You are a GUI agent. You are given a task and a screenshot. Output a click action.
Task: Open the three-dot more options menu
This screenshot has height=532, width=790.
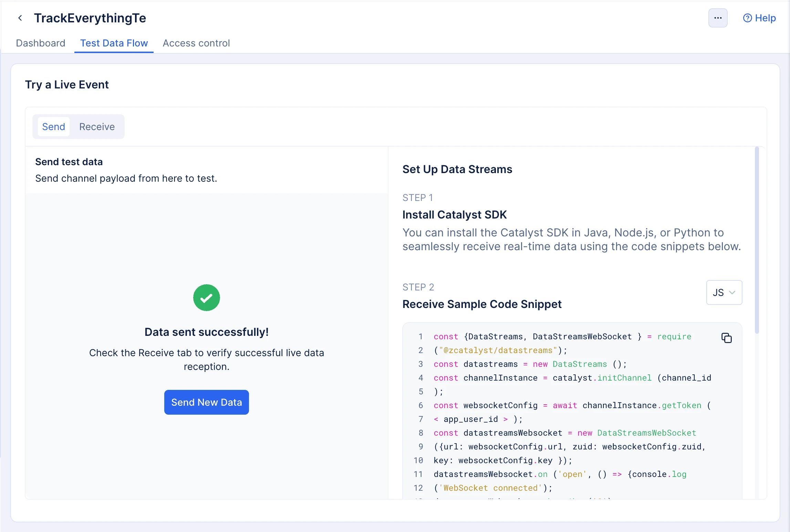click(x=718, y=18)
